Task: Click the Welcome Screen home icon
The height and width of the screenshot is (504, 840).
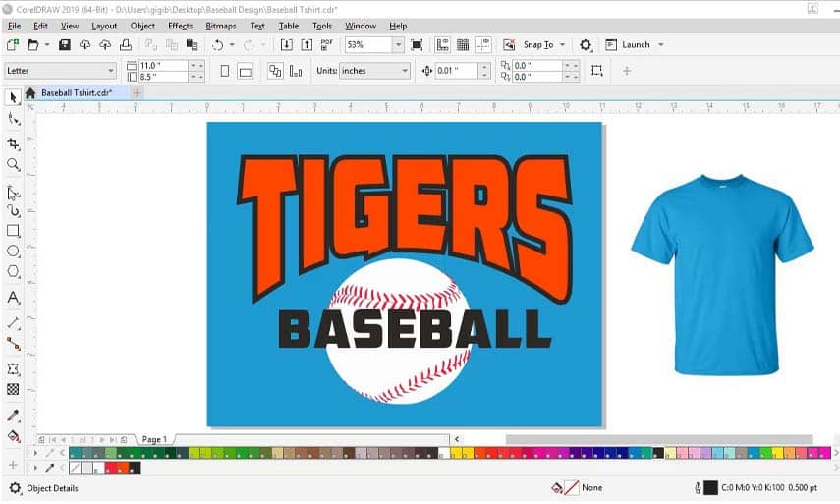Action: point(30,93)
